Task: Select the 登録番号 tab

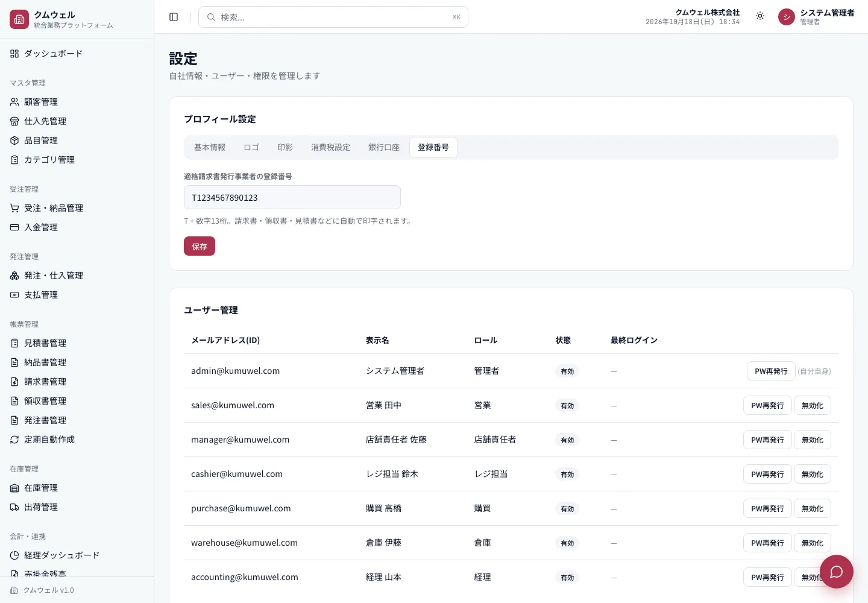Action: click(x=433, y=147)
